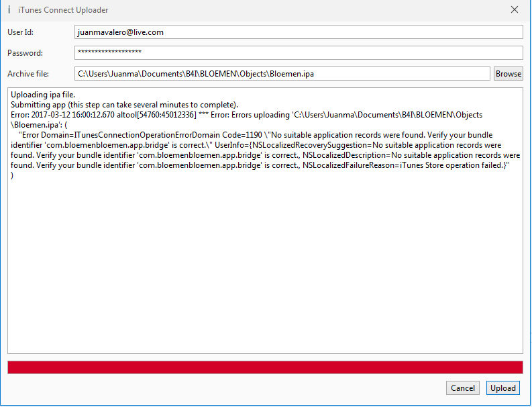Click the Upload button

[x=503, y=388]
